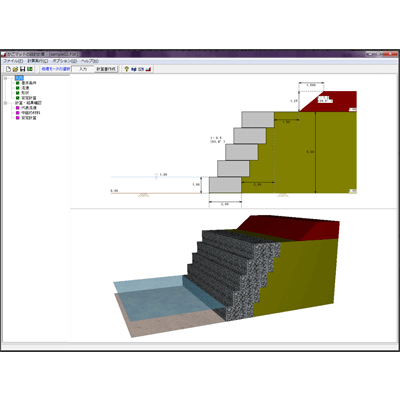The width and height of the screenshot is (400, 400).
Task: Open the ファイル(F) menu
Action: tap(13, 61)
